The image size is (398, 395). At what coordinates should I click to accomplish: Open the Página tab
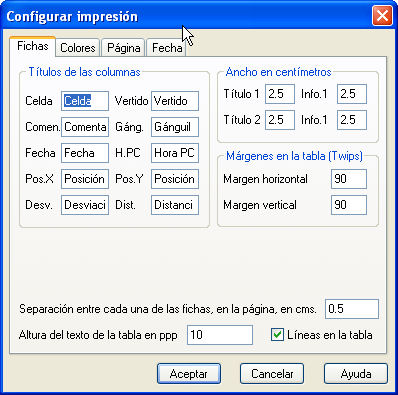(x=123, y=48)
